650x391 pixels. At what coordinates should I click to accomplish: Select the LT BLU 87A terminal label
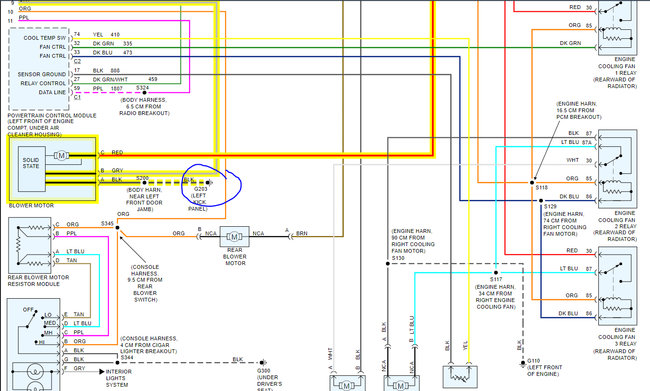click(x=576, y=142)
